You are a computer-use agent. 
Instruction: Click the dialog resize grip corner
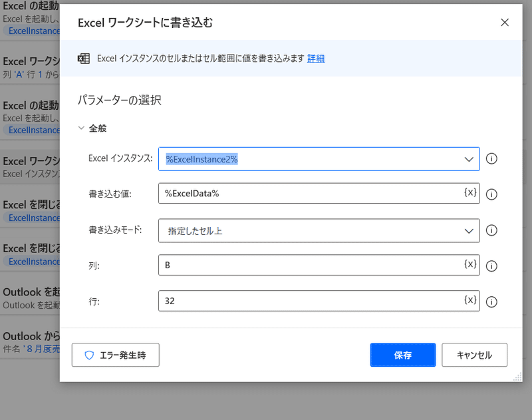[x=517, y=377]
